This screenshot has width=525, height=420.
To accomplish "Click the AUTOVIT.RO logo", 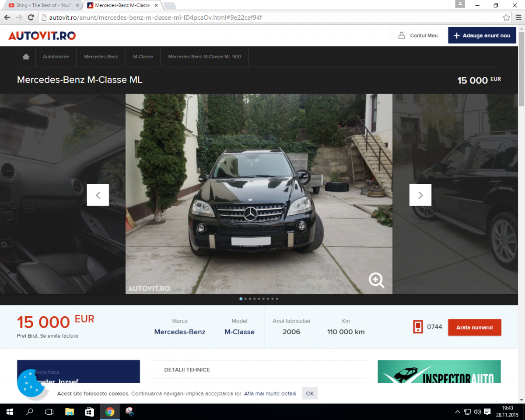I will (x=42, y=35).
